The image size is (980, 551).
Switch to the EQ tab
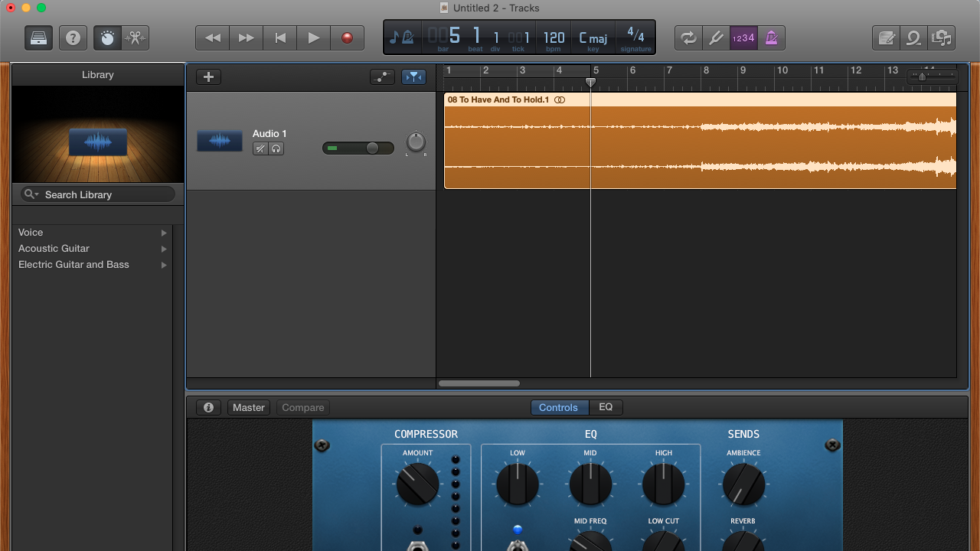coord(606,407)
